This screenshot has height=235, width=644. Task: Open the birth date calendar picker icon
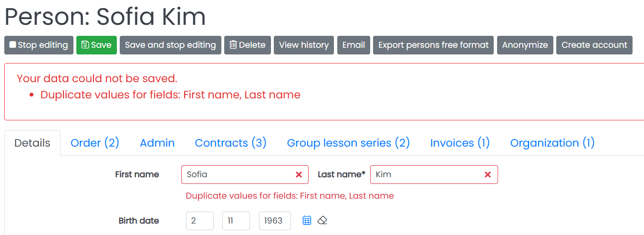(307, 220)
